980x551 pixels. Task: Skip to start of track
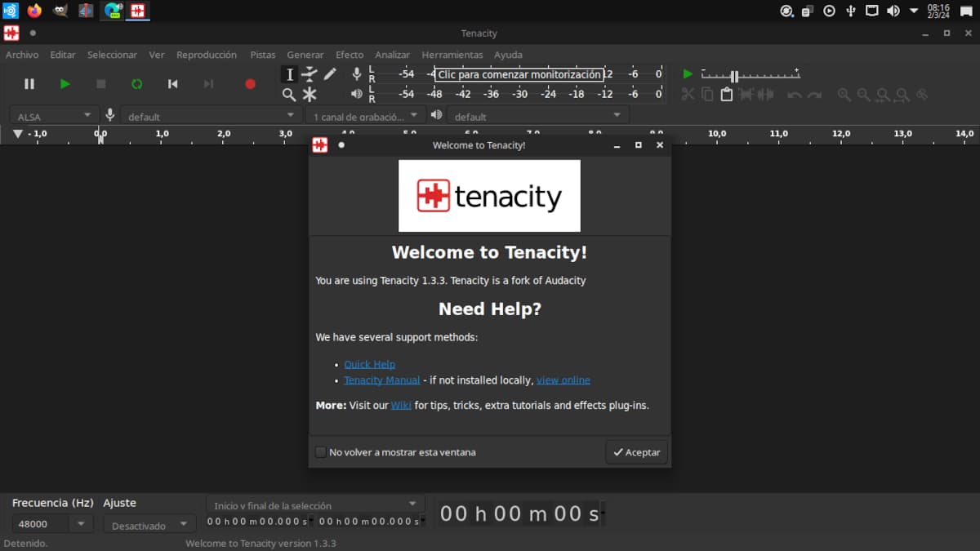pos(172,84)
